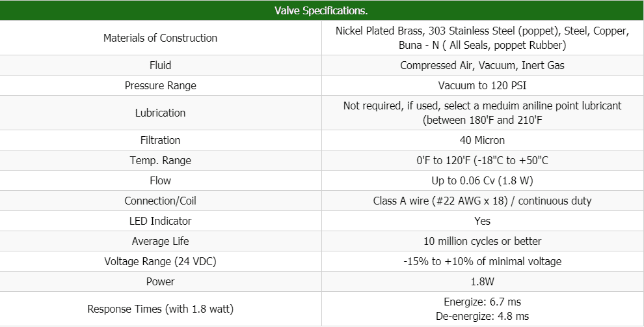Viewport: 644px width, 327px height.
Task: Select the LED Indicator label
Action: coord(160,221)
